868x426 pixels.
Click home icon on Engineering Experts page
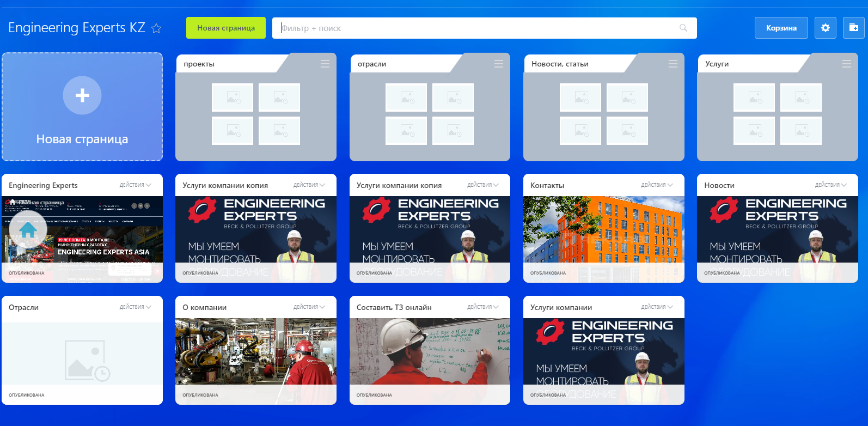(x=28, y=230)
